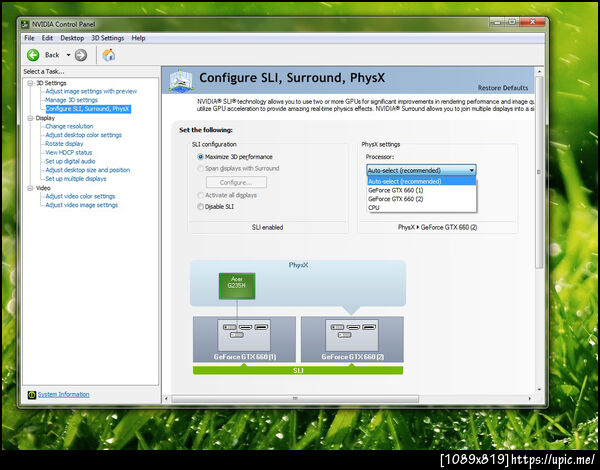This screenshot has height=470, width=600.
Task: Click the vertical scrollbar up arrow
Action: [539, 72]
